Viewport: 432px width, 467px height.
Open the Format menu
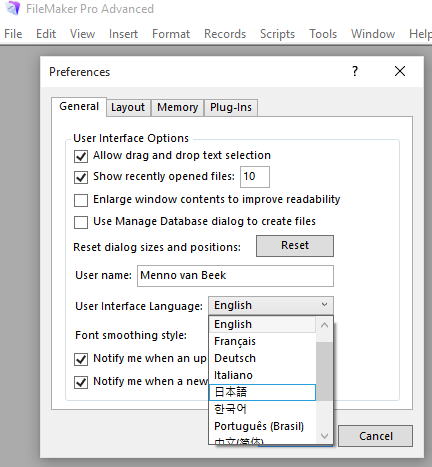pyautogui.click(x=171, y=34)
